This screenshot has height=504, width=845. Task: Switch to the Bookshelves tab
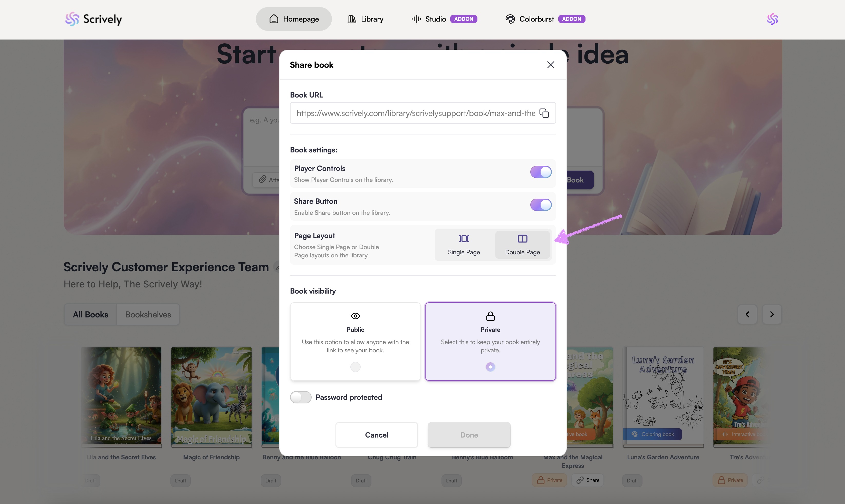click(148, 315)
